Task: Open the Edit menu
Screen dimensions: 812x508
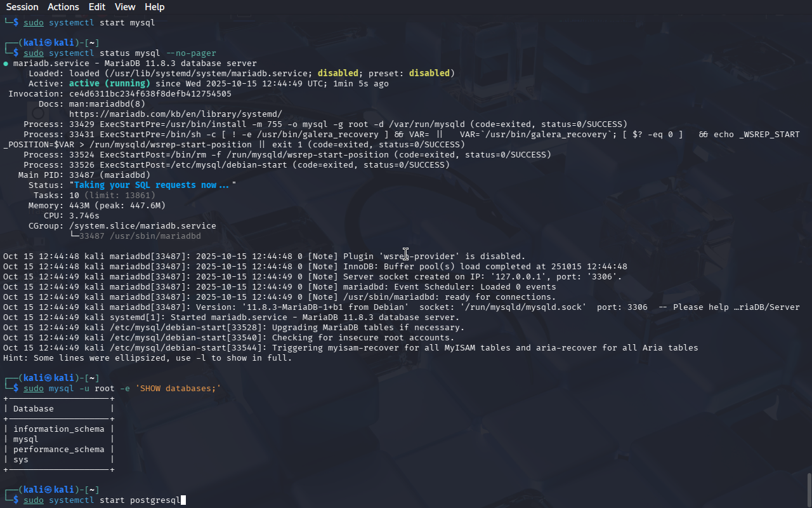Action: (97, 7)
